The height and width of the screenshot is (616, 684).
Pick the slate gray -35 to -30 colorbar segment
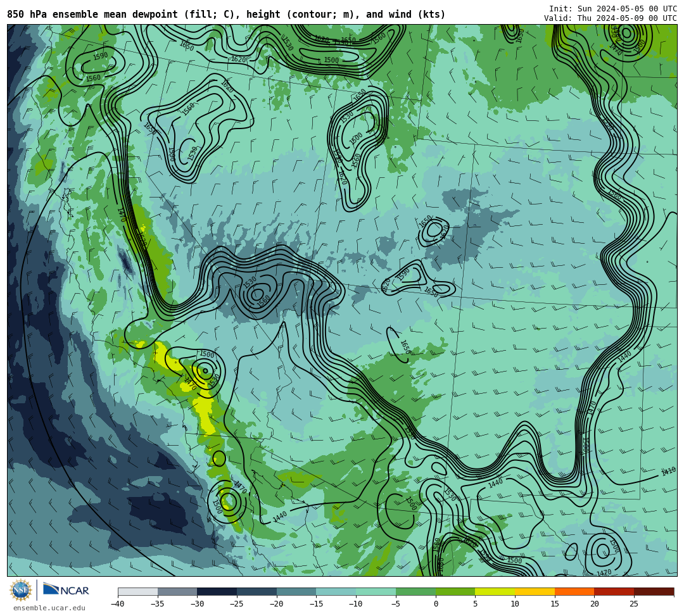click(x=177, y=591)
